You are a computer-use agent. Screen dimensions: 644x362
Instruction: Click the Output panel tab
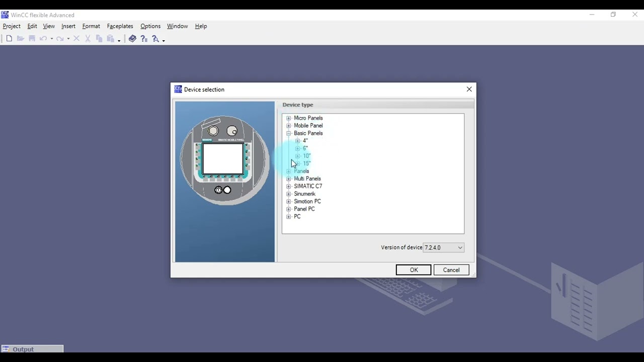[x=32, y=349]
